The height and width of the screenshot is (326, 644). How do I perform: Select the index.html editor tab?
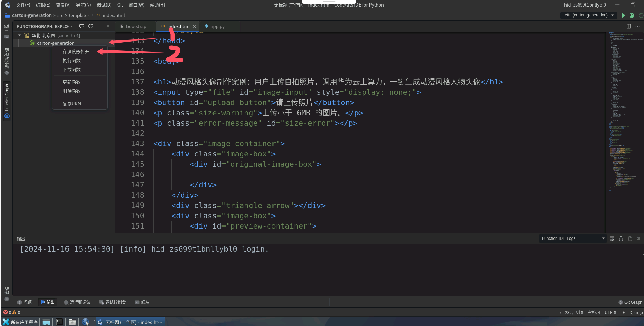click(178, 26)
